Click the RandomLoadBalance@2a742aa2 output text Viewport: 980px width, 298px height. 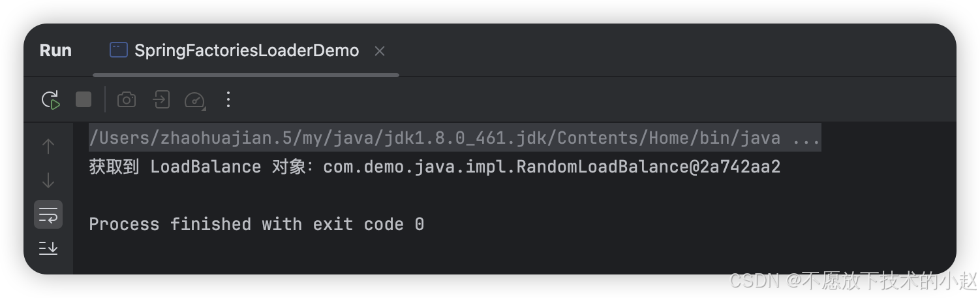click(648, 167)
